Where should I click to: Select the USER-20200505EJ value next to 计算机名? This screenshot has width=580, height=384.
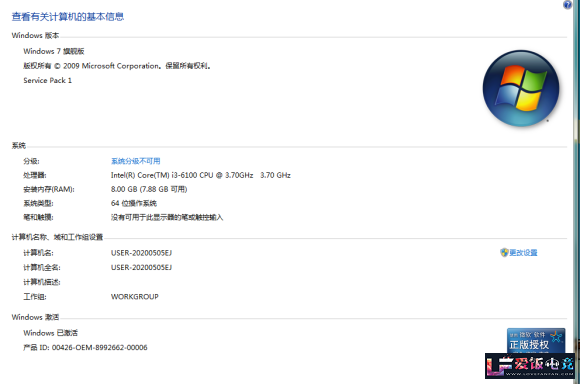[x=141, y=253]
